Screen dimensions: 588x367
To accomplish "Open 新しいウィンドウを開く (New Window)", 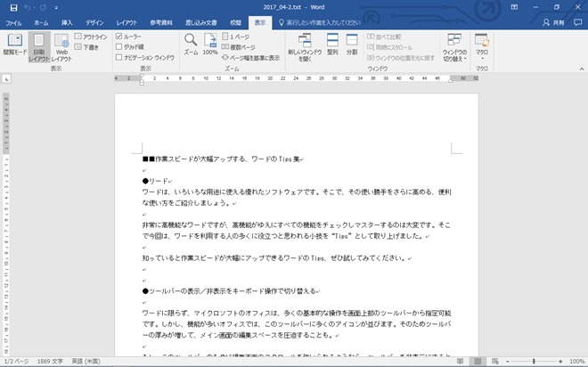I will [303, 45].
